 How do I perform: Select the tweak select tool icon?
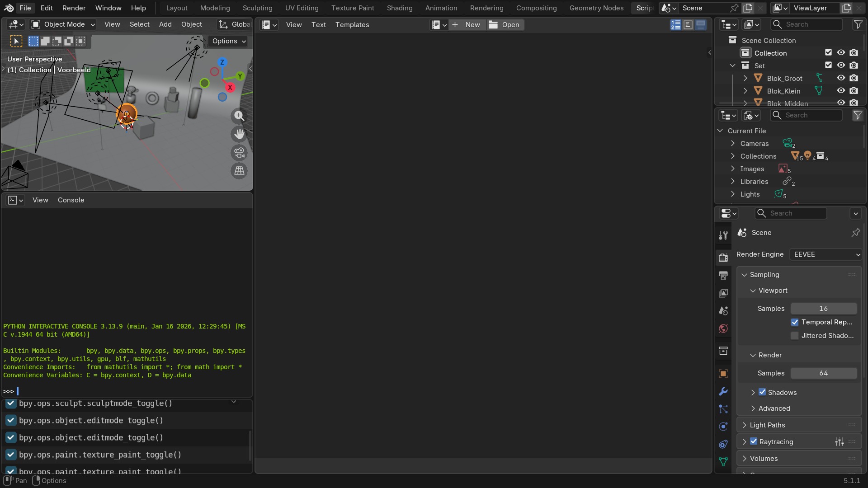click(16, 42)
